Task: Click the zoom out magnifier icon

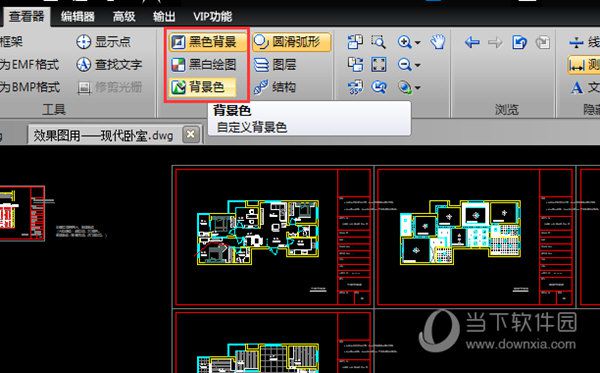Action: [404, 64]
